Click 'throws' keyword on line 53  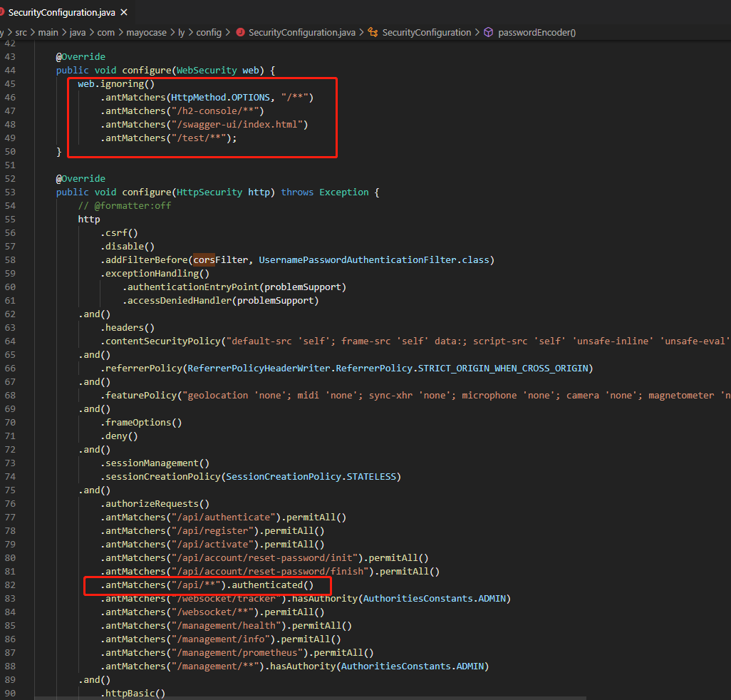coord(297,192)
